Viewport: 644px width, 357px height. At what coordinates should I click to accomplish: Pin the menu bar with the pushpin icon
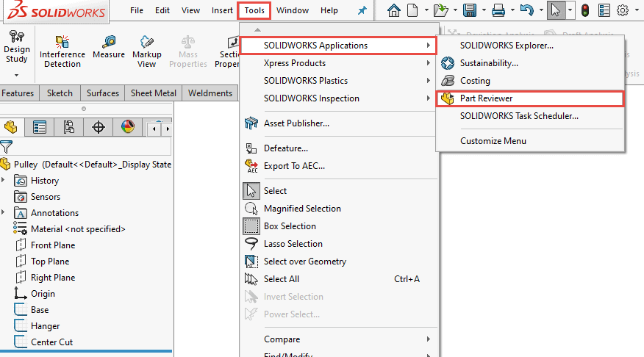click(x=362, y=11)
